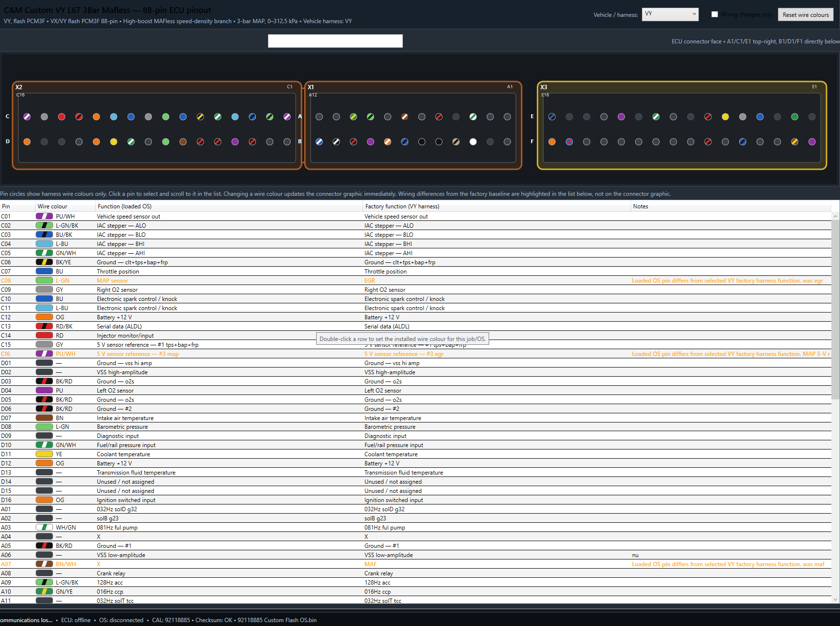
Task: Click C01 PU/WH wire colour swatch
Action: (x=44, y=217)
